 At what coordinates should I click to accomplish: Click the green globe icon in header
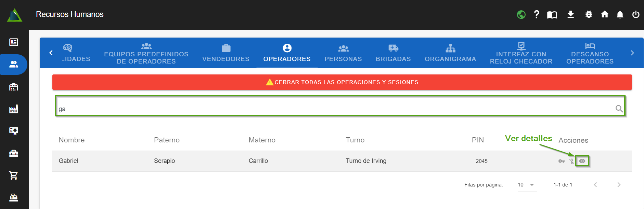click(x=521, y=15)
